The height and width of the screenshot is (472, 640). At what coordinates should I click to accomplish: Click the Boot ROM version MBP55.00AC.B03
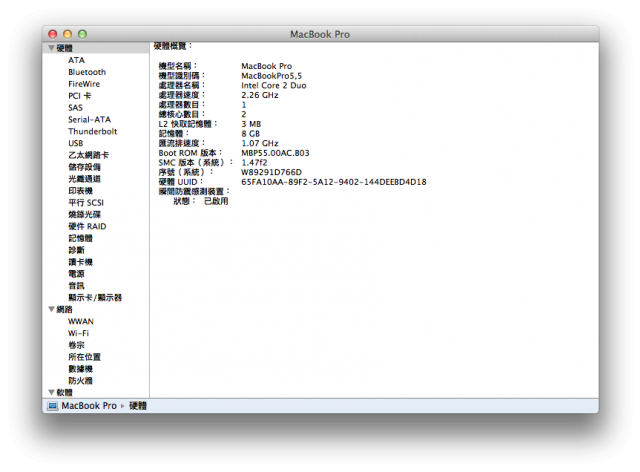(275, 153)
